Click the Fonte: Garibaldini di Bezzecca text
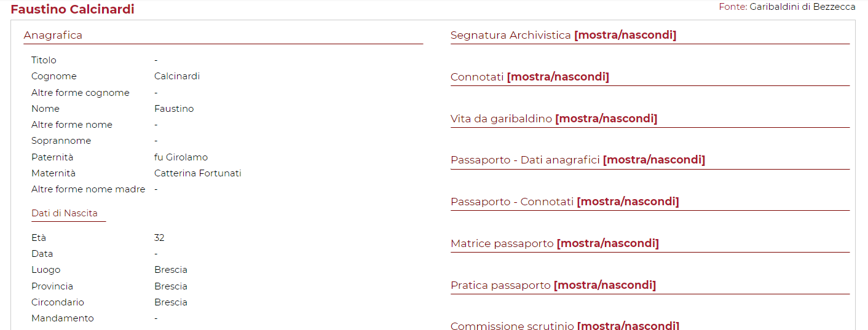This screenshot has width=868, height=330. (x=787, y=7)
